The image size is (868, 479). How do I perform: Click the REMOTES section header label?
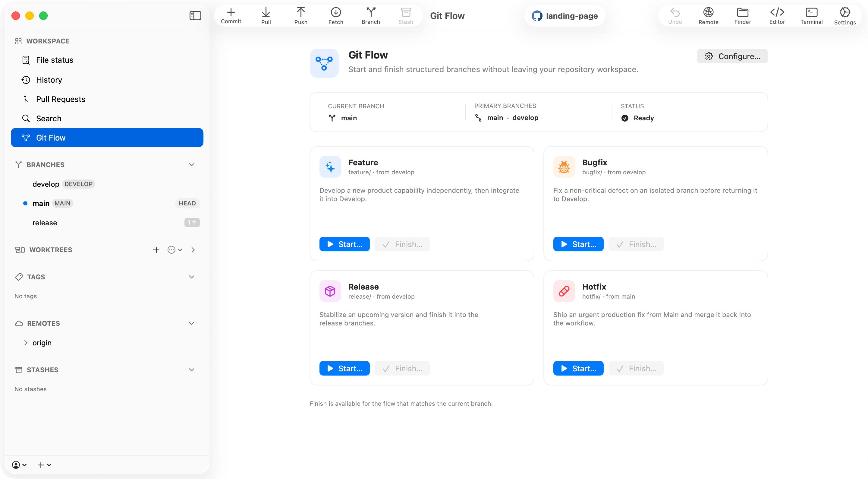tap(43, 323)
